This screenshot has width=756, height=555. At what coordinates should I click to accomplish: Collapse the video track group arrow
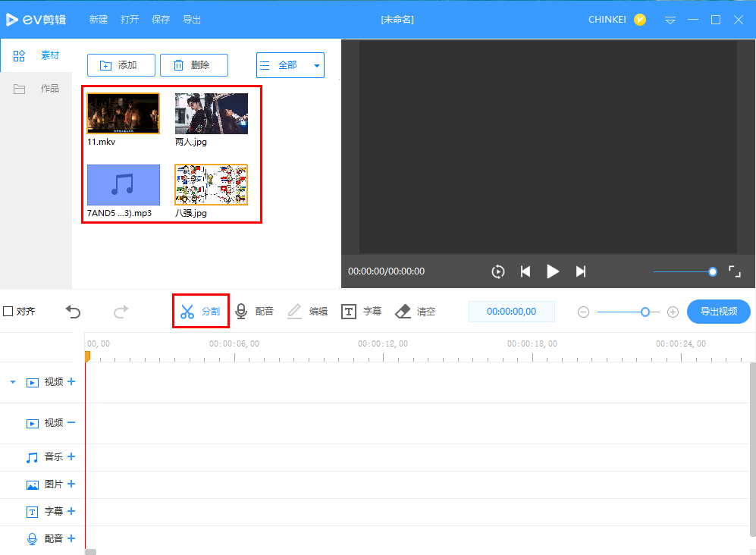[x=12, y=382]
